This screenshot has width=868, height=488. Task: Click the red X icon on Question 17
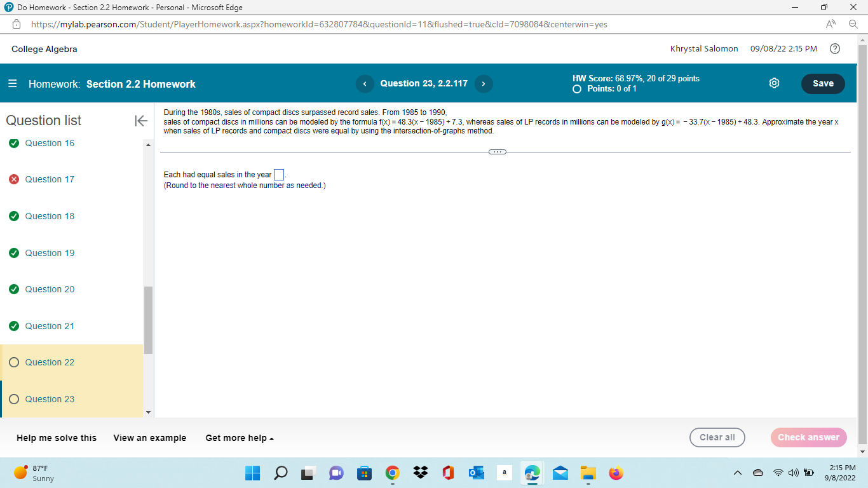[13, 179]
